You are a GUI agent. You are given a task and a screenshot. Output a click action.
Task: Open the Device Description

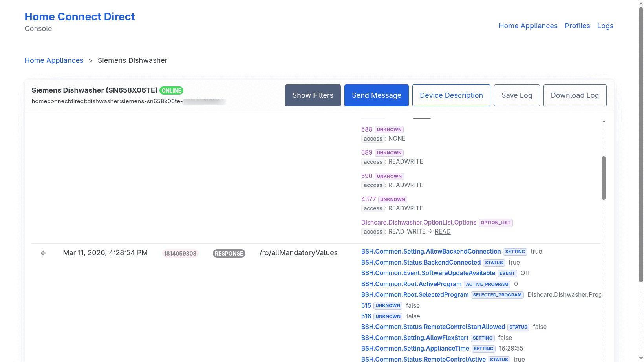[451, 95]
